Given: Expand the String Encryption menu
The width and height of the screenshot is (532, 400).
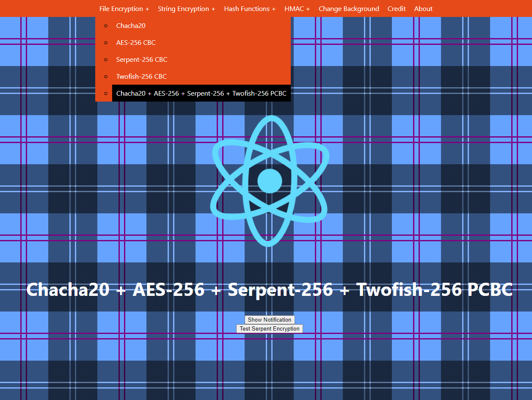Looking at the screenshot, I should pos(186,8).
